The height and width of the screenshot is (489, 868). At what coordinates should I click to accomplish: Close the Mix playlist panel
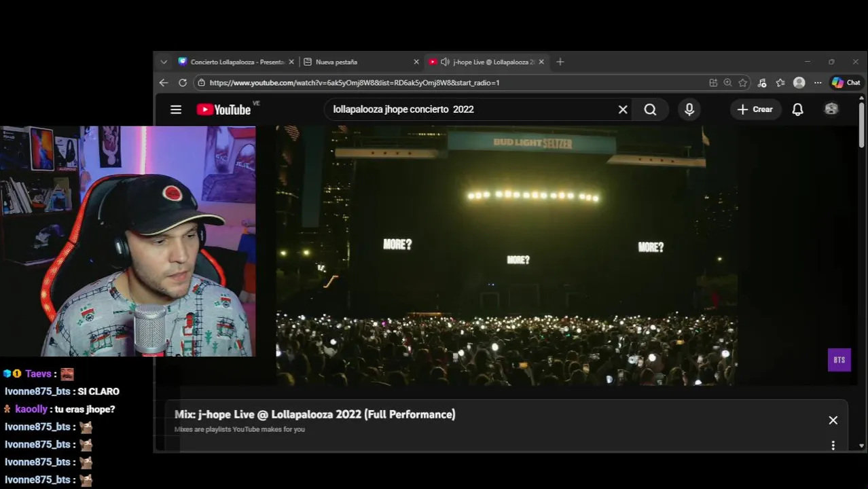pos(833,420)
